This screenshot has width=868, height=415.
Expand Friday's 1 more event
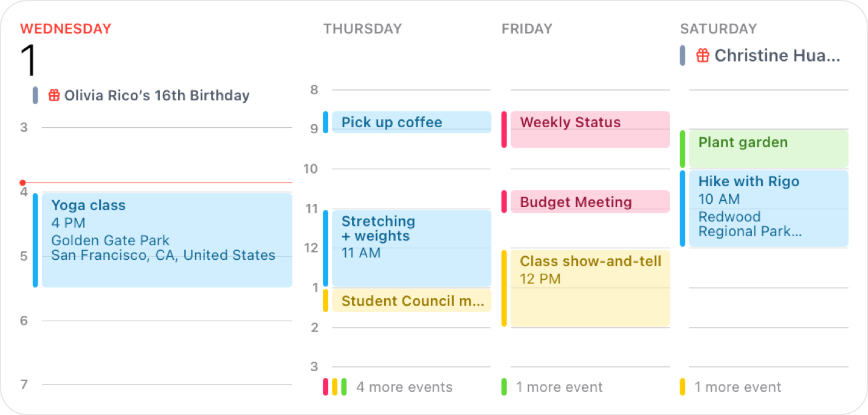tap(559, 386)
